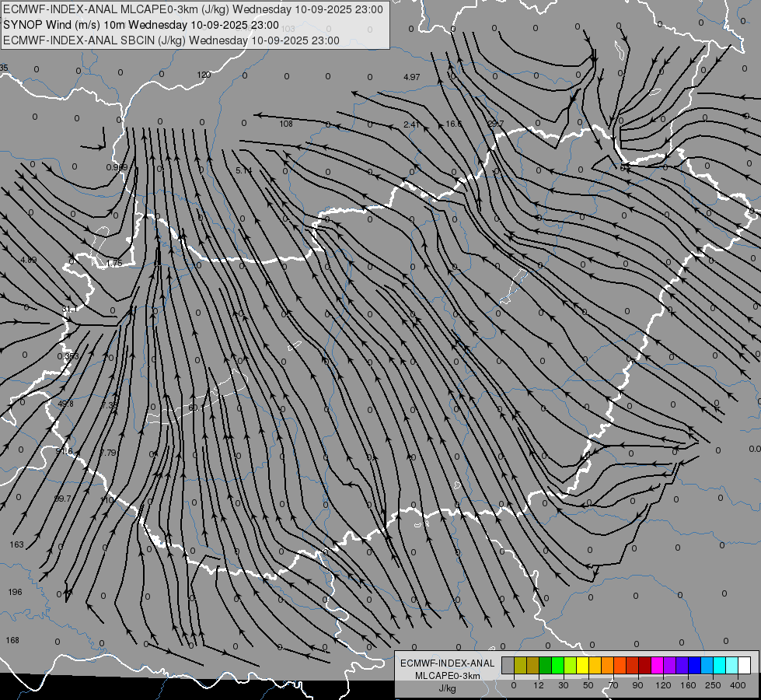Click the 1.75 value on the map
Image resolution: width=761 pixels, height=700 pixels.
pos(114,263)
